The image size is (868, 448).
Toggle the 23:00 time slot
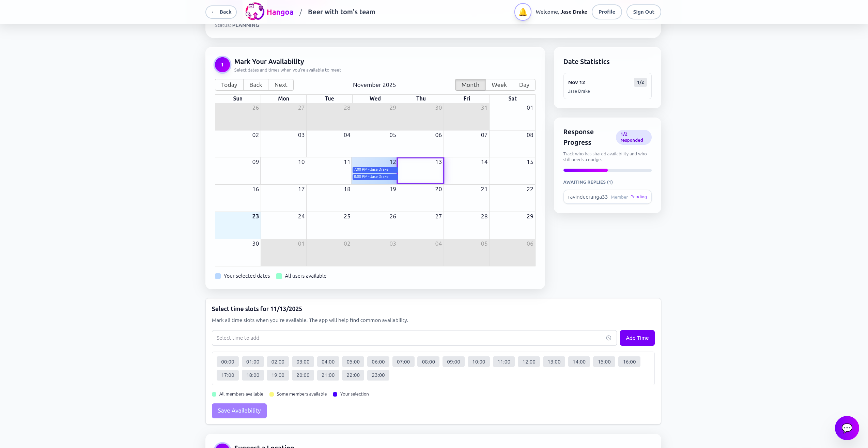coord(378,375)
